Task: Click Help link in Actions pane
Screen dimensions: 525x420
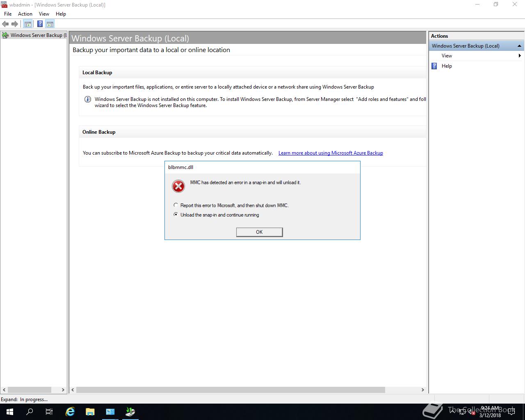Action: click(x=447, y=66)
